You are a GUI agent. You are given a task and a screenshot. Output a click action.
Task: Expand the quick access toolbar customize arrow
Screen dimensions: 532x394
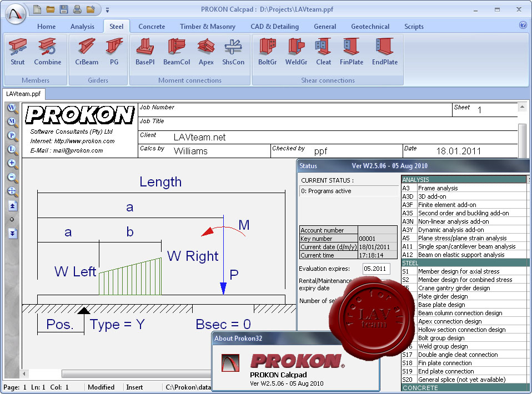tap(107, 9)
